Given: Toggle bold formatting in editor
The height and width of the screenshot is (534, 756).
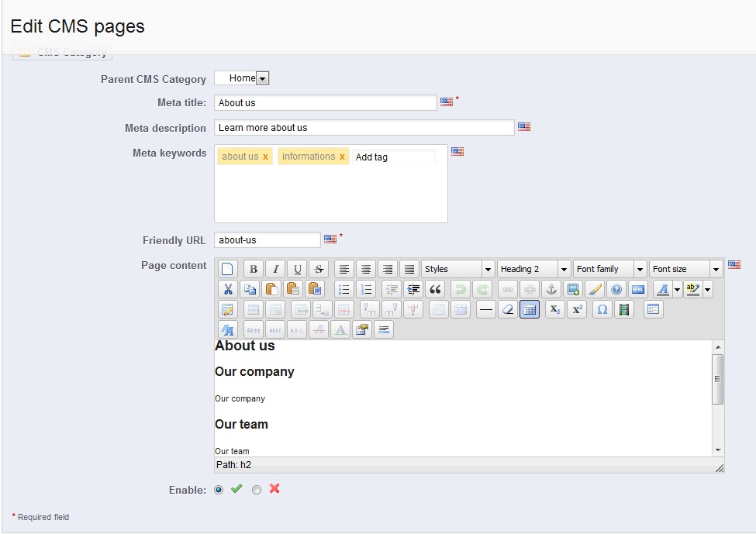Looking at the screenshot, I should pyautogui.click(x=253, y=269).
